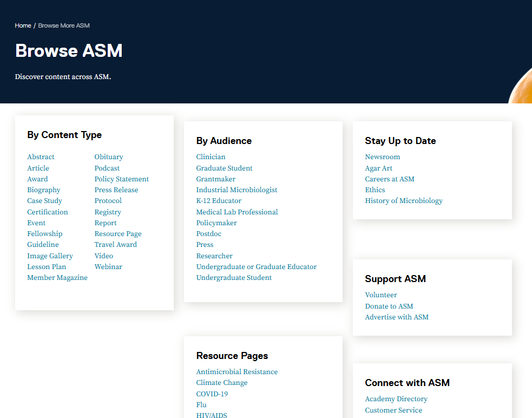This screenshot has height=418, width=532.
Task: Open Donate to ASM
Action: (x=389, y=306)
